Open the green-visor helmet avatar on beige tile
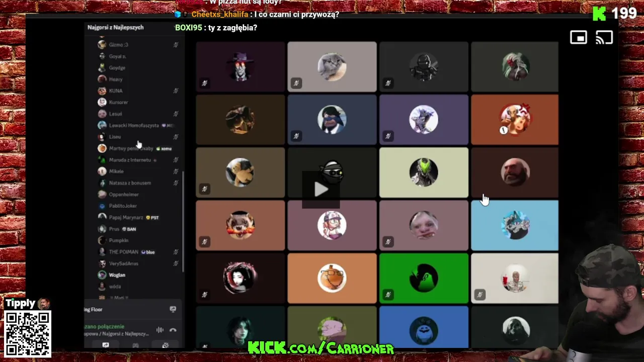This screenshot has height=362, width=644. (424, 172)
